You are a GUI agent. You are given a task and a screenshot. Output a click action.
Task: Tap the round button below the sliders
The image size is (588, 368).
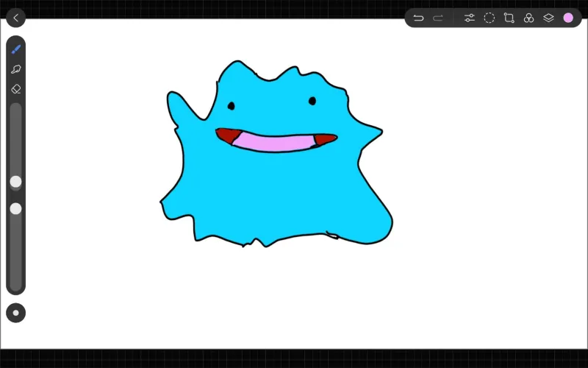click(x=15, y=313)
